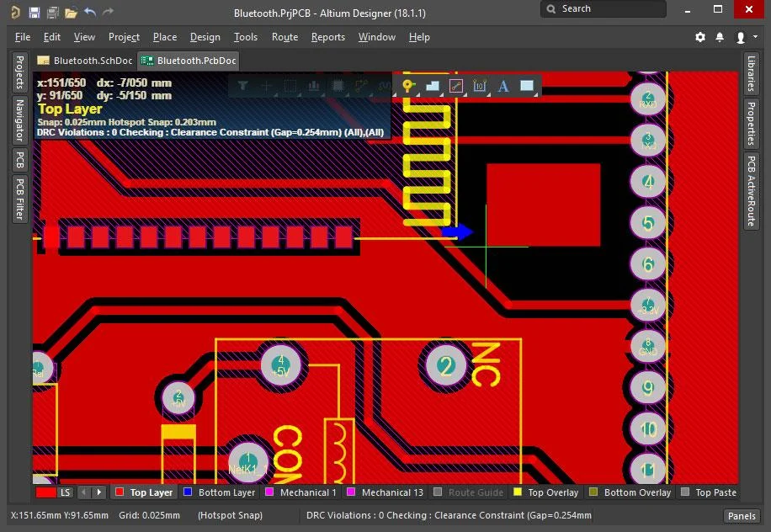Click the Save icon in title bar

click(x=34, y=13)
